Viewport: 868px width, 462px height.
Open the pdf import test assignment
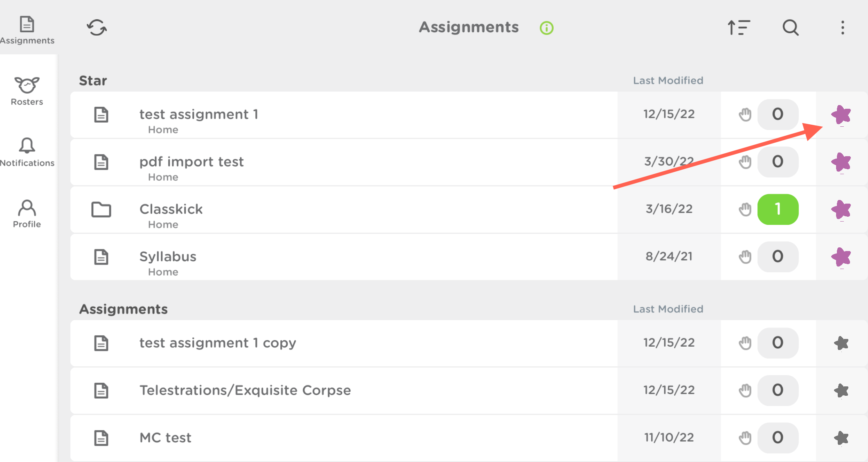tap(192, 161)
